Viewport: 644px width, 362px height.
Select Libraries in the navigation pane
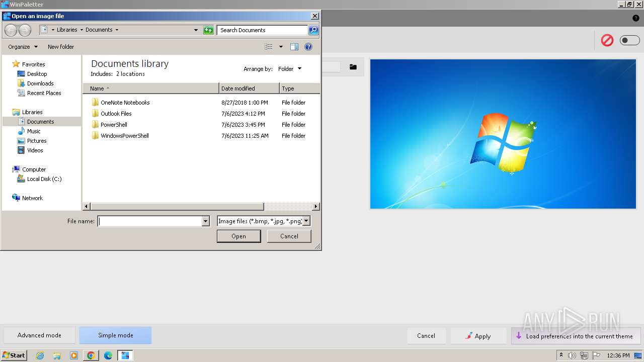(x=32, y=112)
